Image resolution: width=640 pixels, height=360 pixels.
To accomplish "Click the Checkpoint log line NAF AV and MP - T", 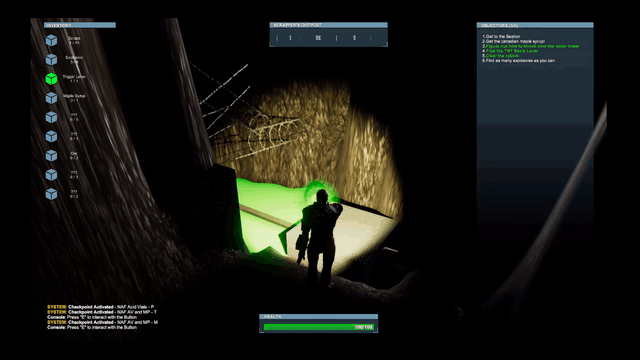I will click(102, 312).
